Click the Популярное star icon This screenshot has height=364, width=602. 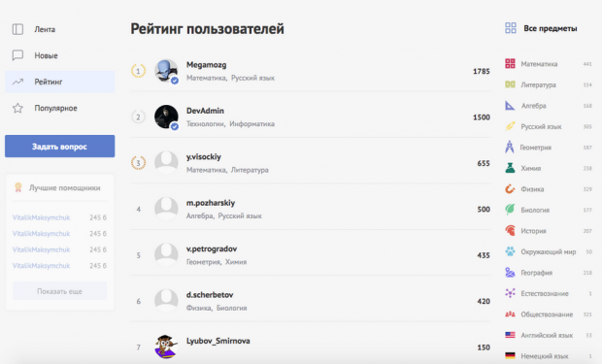(x=17, y=108)
